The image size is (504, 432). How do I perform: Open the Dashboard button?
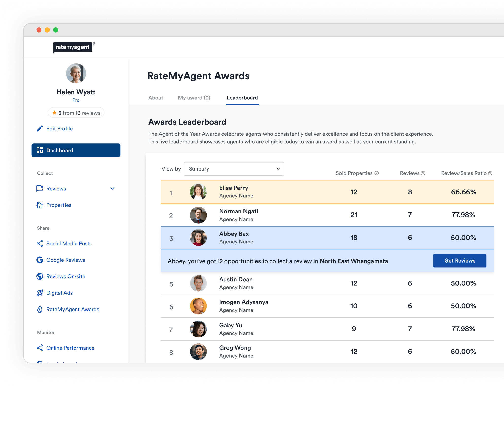(76, 150)
